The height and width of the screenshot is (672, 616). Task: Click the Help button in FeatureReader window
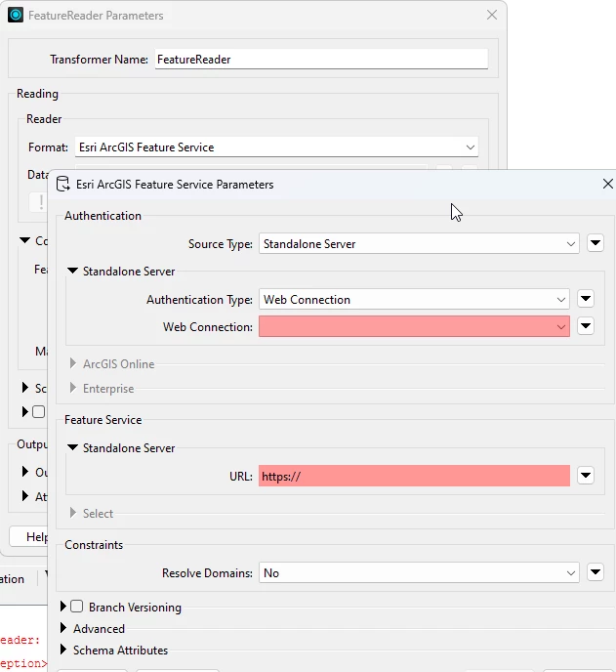point(29,536)
